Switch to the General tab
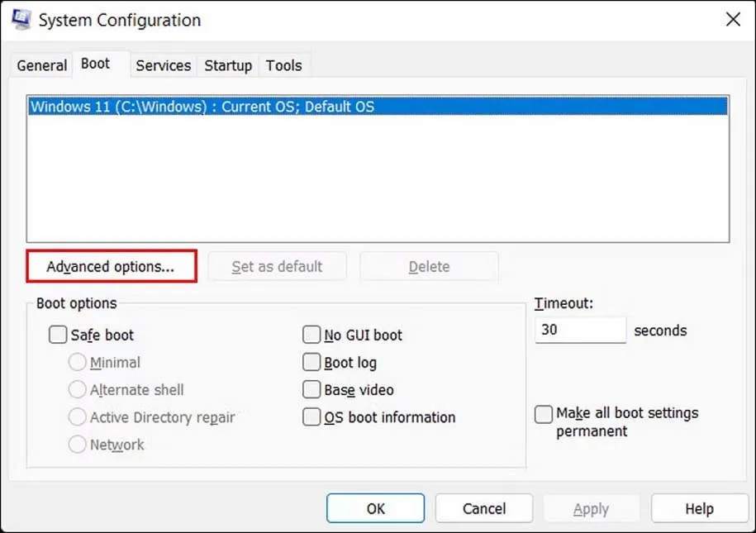Viewport: 756px width, 533px height. [x=42, y=65]
